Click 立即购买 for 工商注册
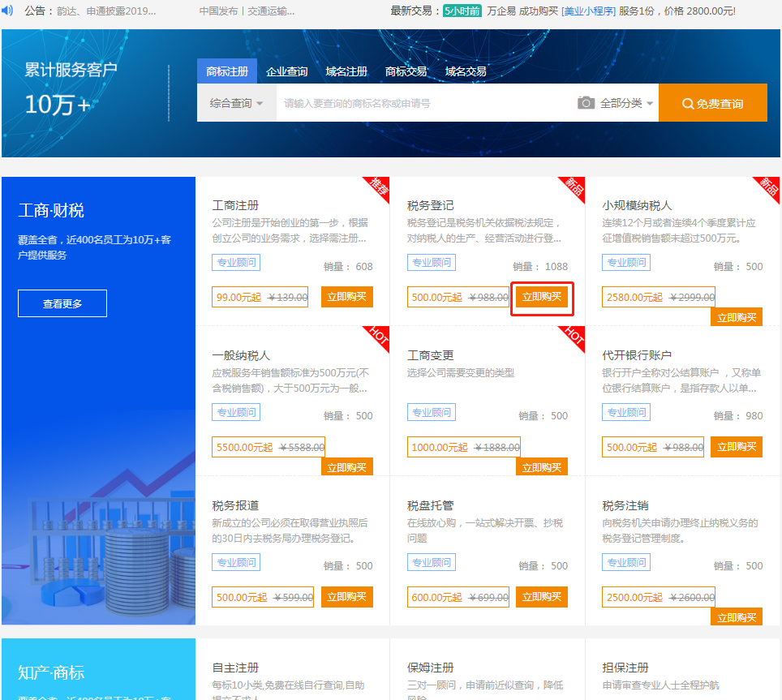Image resolution: width=782 pixels, height=700 pixels. pos(346,297)
